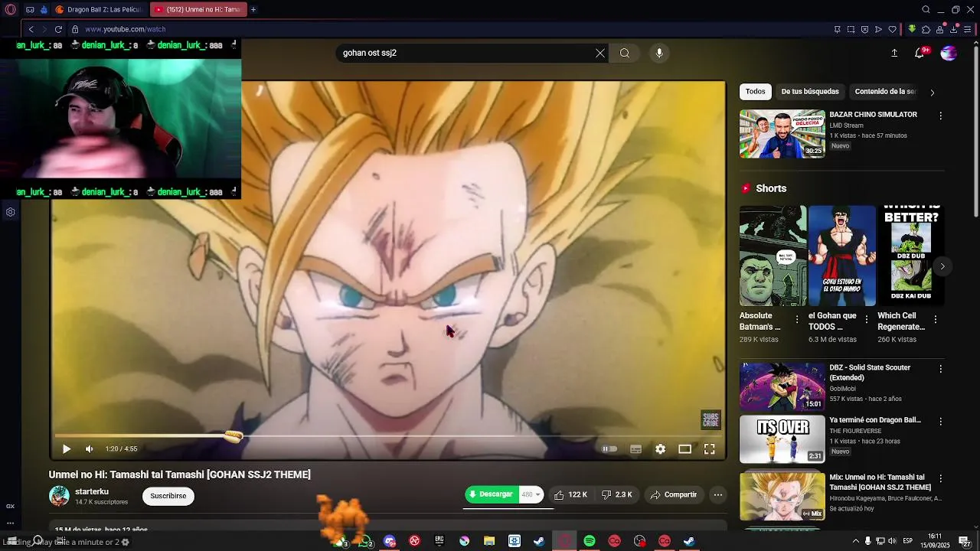
Task: Open options for 'Which Cell Regenerate' short
Action: [936, 319]
